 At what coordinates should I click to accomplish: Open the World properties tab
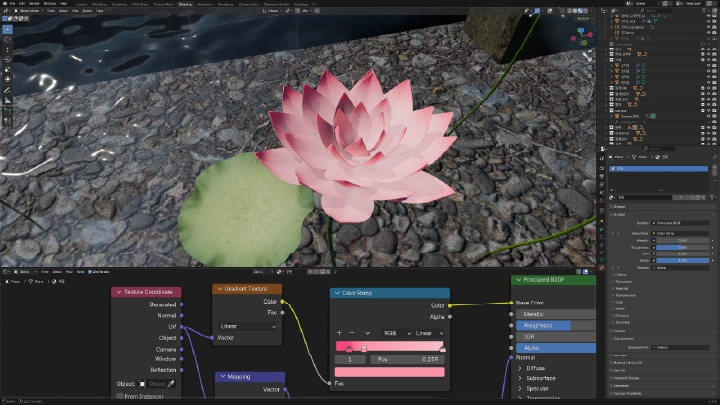602,201
